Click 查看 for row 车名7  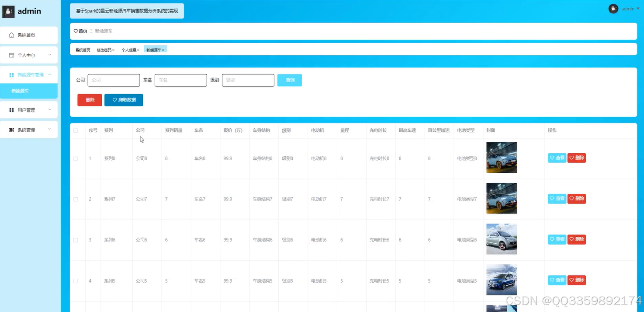coord(557,199)
